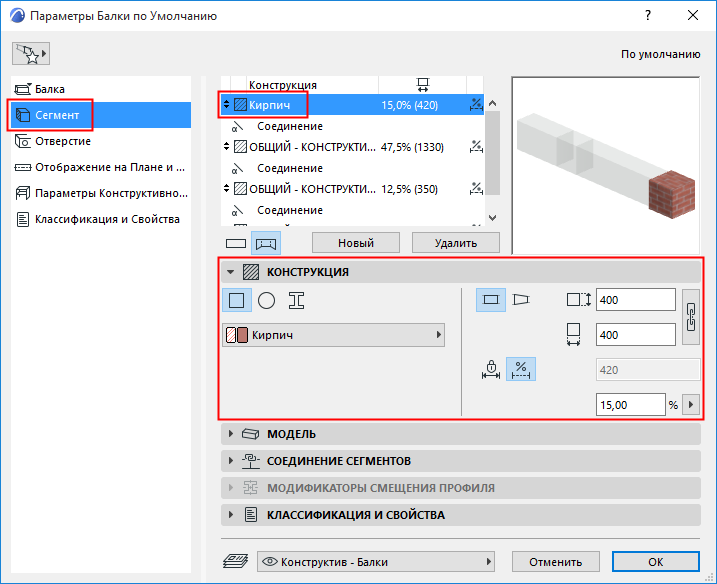Select the Сегмент page in sidebar

click(101, 115)
